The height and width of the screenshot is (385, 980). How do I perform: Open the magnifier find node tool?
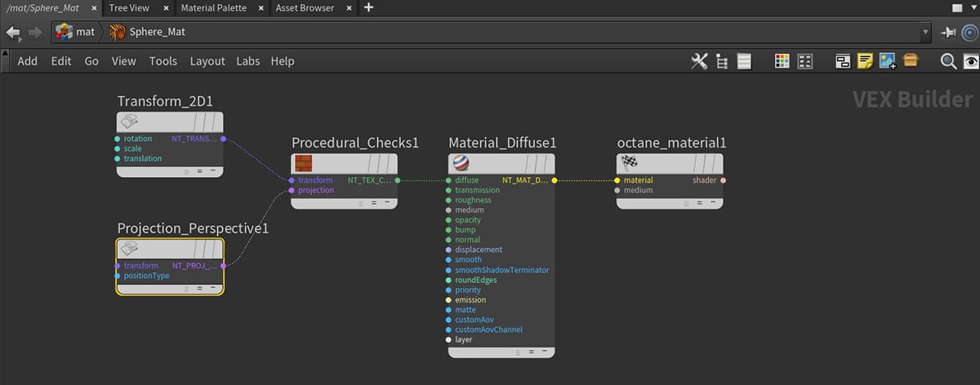948,61
